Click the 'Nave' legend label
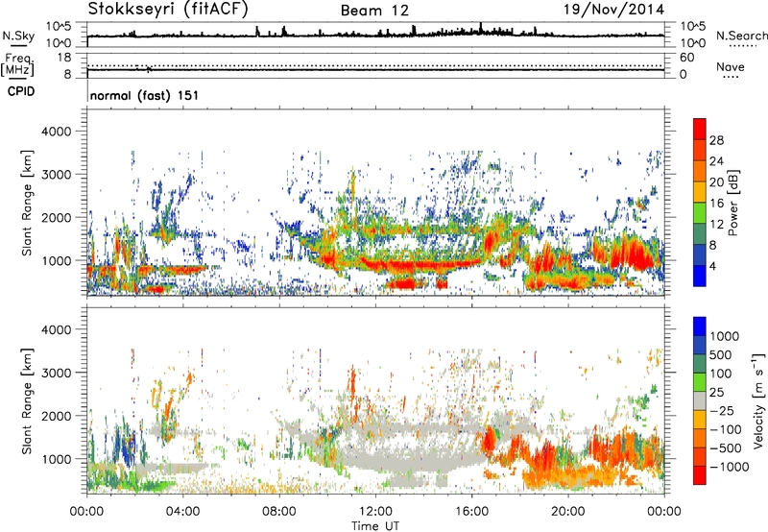This screenshot has height=532, width=768. tap(731, 66)
